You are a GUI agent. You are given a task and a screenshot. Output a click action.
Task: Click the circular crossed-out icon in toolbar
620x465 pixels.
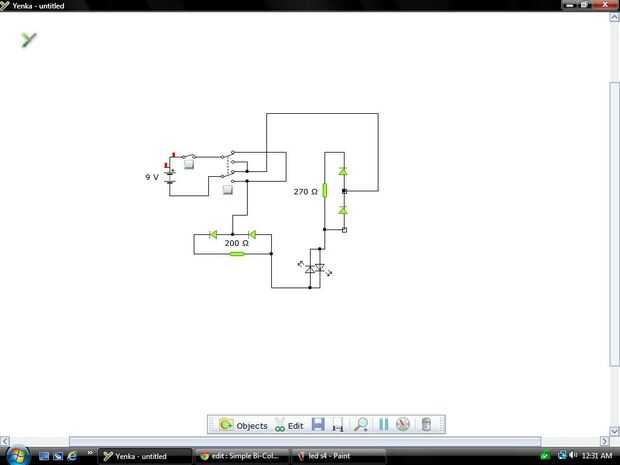click(403, 424)
